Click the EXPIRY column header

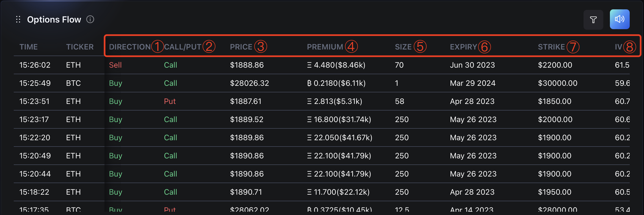pos(463,47)
